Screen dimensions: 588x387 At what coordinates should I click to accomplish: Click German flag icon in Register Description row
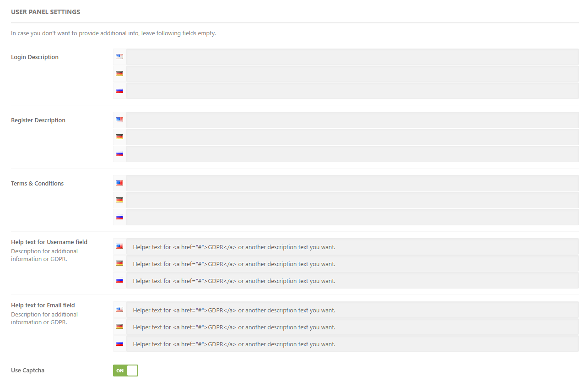tap(119, 137)
